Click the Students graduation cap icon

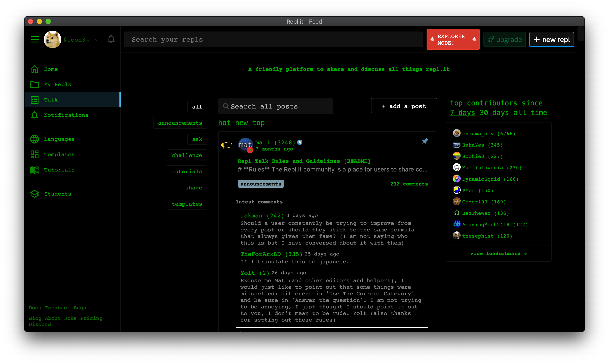(35, 194)
